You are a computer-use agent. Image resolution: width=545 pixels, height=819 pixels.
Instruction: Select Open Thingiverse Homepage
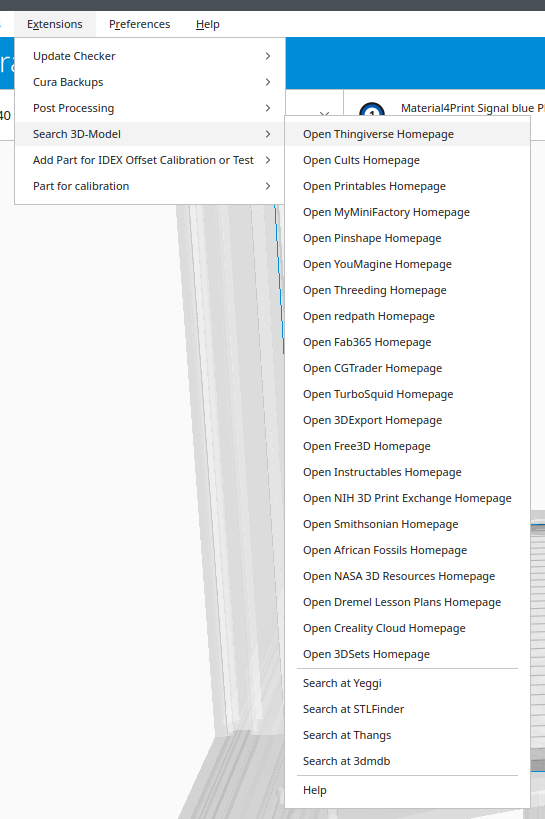(x=408, y=134)
